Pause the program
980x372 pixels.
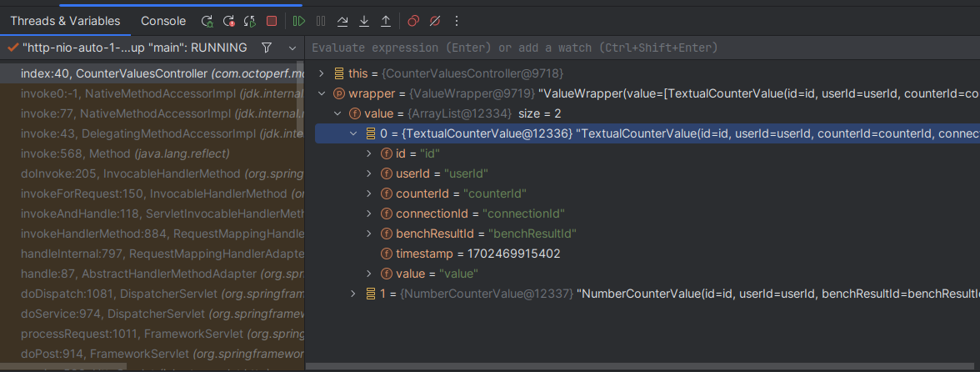tap(321, 21)
